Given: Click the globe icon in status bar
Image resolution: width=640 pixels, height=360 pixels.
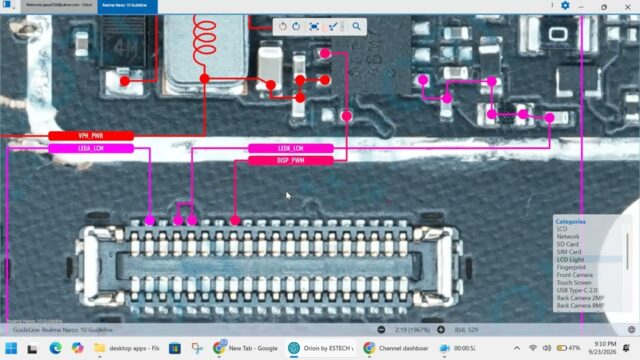Looking at the screenshot, I should [x=631, y=329].
